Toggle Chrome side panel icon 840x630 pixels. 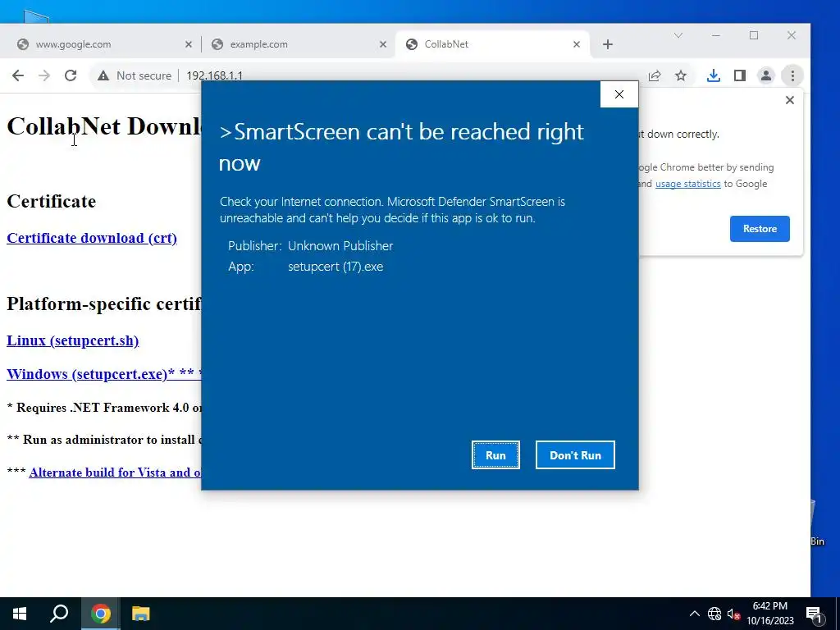pyautogui.click(x=740, y=75)
